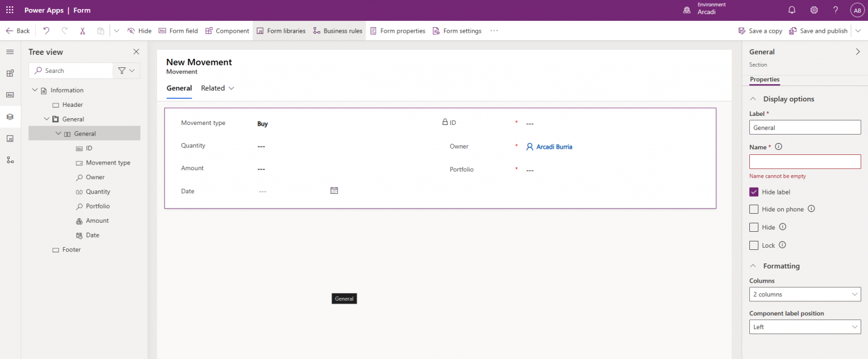This screenshot has height=359, width=868.
Task: Select the Properties tab
Action: (765, 80)
